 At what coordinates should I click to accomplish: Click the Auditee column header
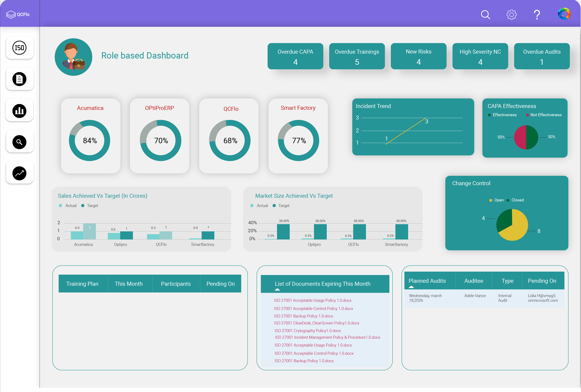(474, 281)
